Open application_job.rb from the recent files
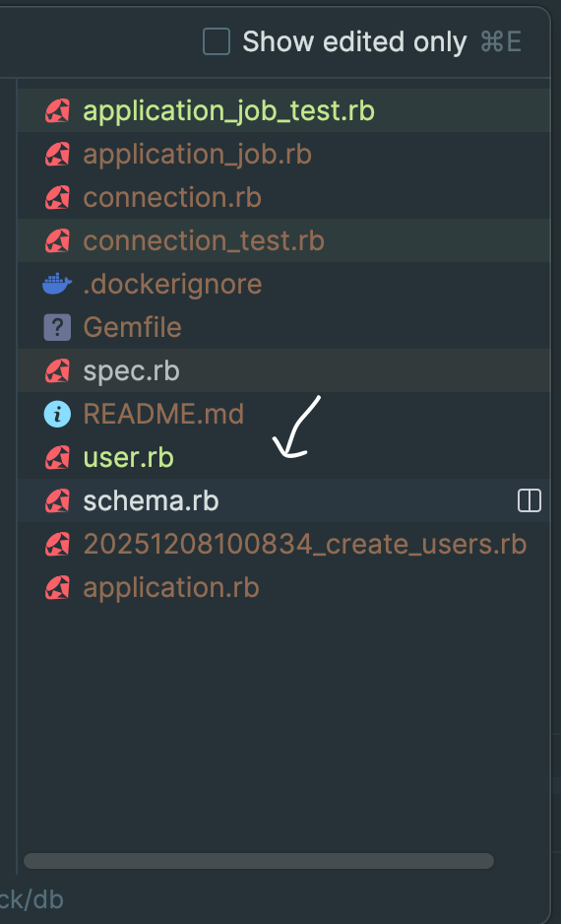561x924 pixels. click(283, 155)
